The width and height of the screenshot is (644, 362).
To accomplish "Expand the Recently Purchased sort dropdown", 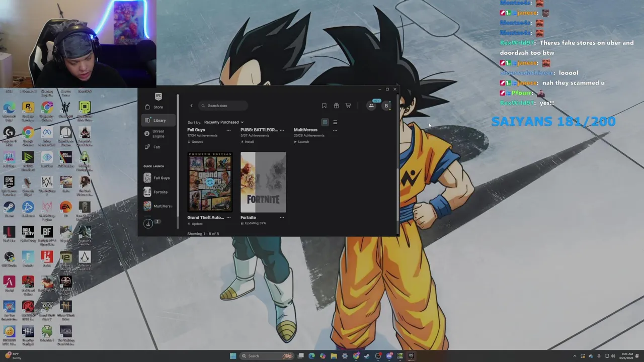I will tap(223, 122).
